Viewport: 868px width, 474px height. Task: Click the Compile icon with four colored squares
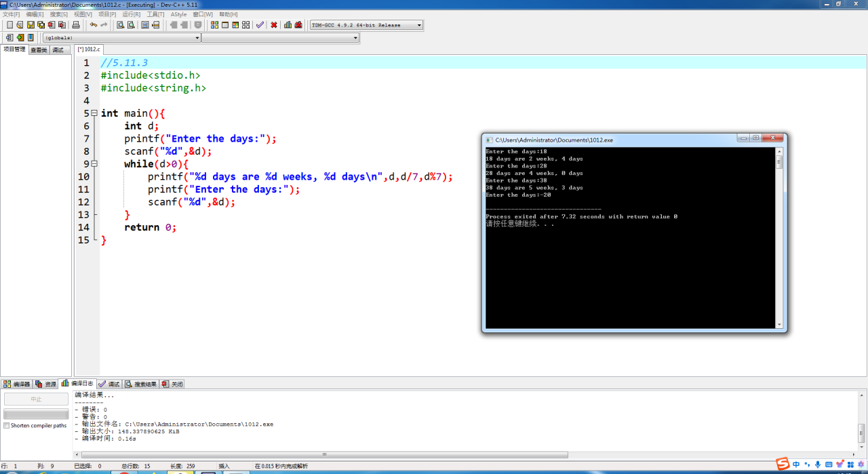click(214, 25)
